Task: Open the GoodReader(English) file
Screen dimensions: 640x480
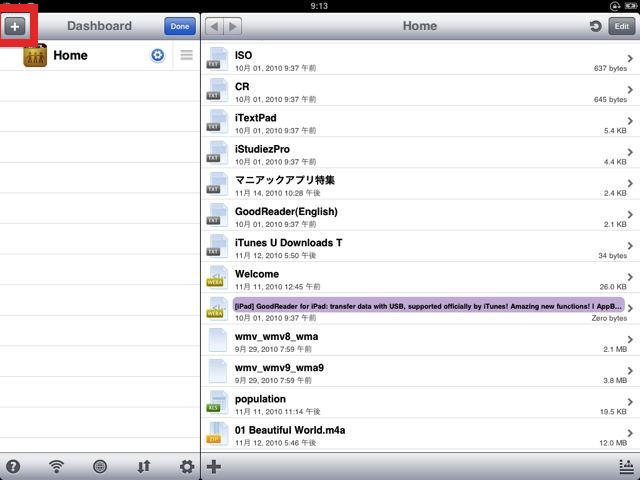Action: [x=420, y=215]
